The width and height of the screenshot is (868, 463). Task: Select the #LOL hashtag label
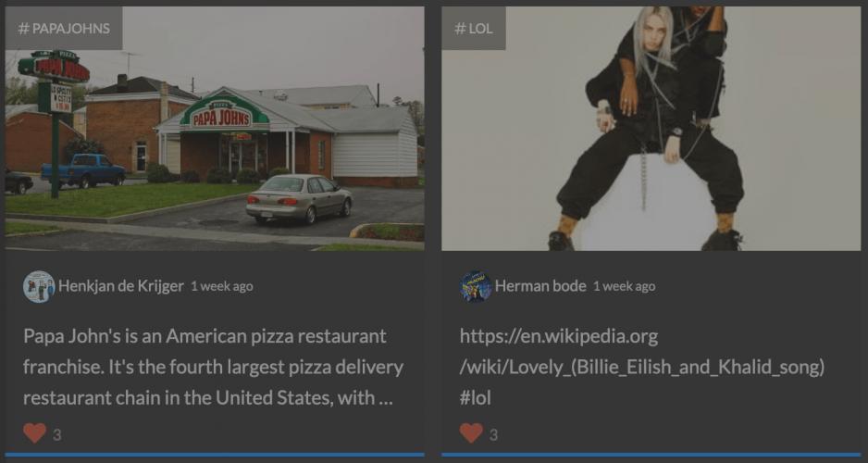pyautogui.click(x=473, y=29)
